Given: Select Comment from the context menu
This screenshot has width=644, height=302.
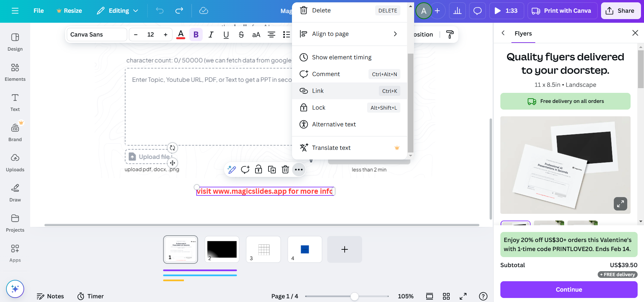Looking at the screenshot, I should pos(350,74).
